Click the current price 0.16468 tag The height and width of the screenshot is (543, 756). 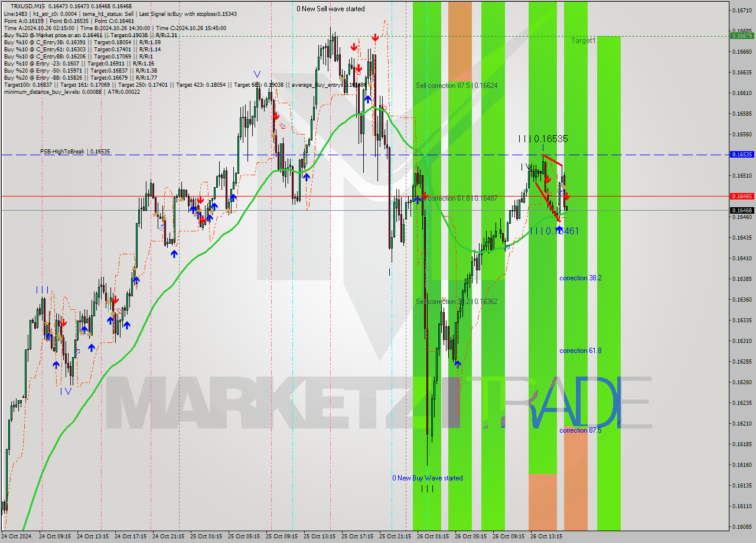[742, 210]
